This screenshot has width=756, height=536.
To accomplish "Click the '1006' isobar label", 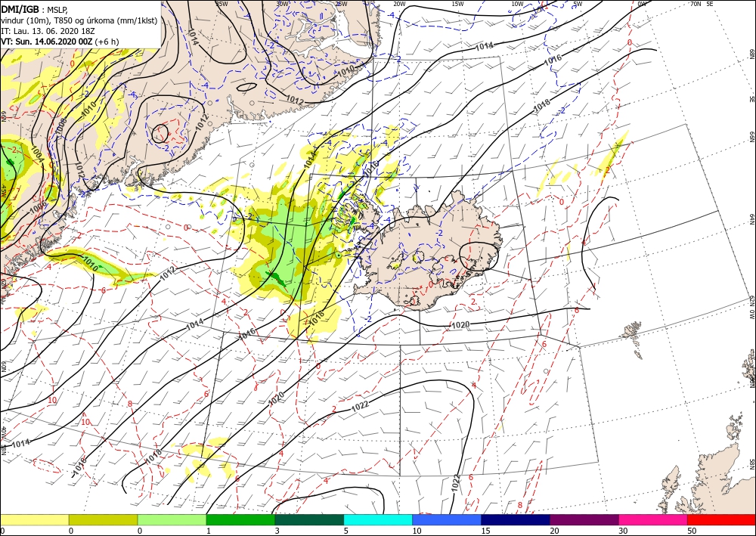I will tap(38, 207).
